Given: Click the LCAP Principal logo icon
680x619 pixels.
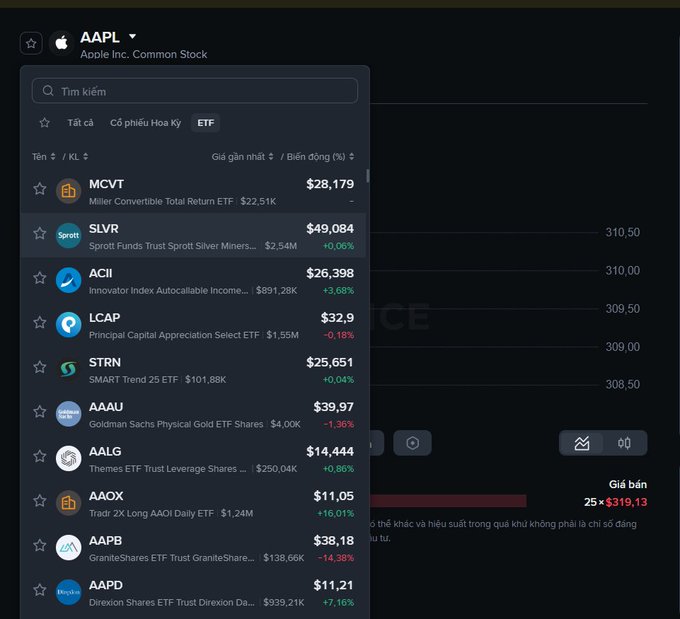Looking at the screenshot, I should tap(69, 324).
